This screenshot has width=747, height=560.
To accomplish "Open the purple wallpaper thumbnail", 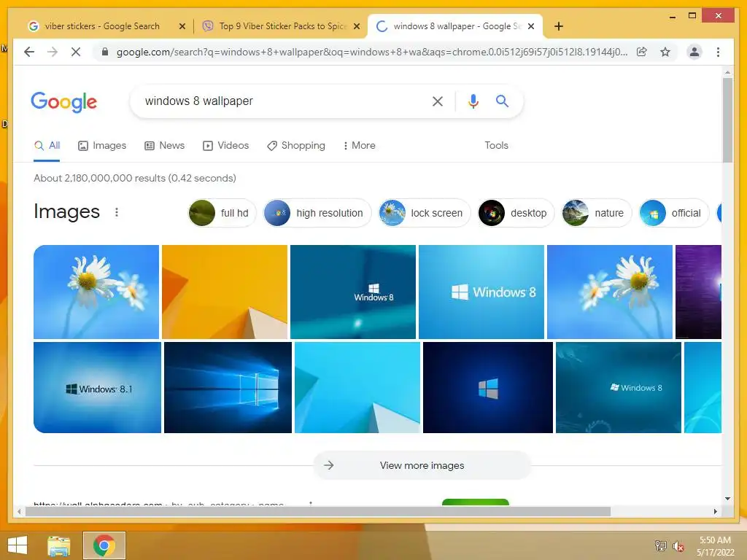I will (x=698, y=292).
